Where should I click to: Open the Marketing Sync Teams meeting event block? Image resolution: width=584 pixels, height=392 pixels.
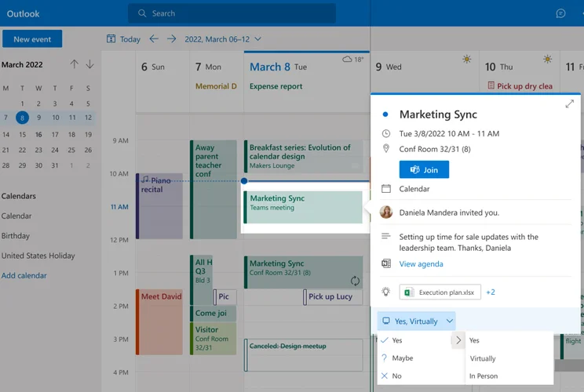[303, 207]
